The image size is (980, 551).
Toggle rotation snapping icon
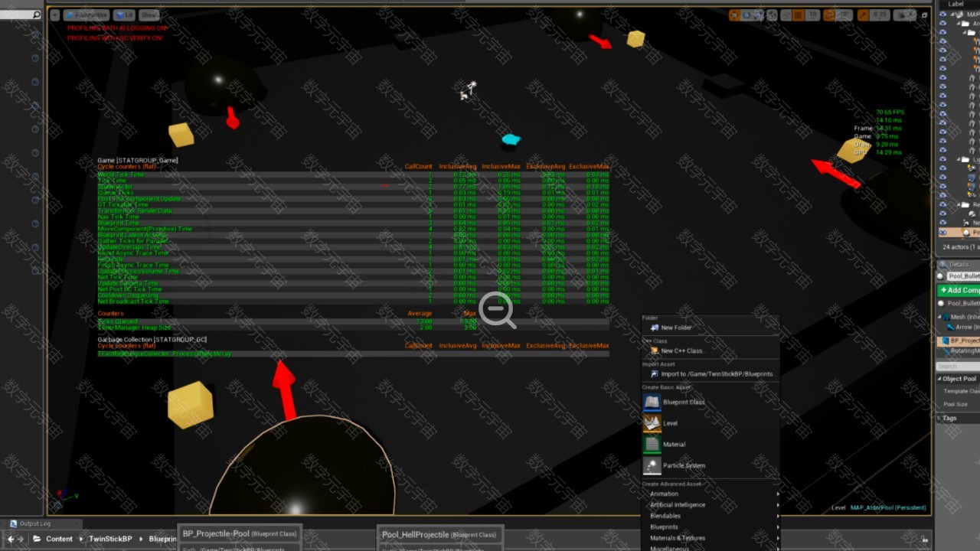tap(828, 15)
